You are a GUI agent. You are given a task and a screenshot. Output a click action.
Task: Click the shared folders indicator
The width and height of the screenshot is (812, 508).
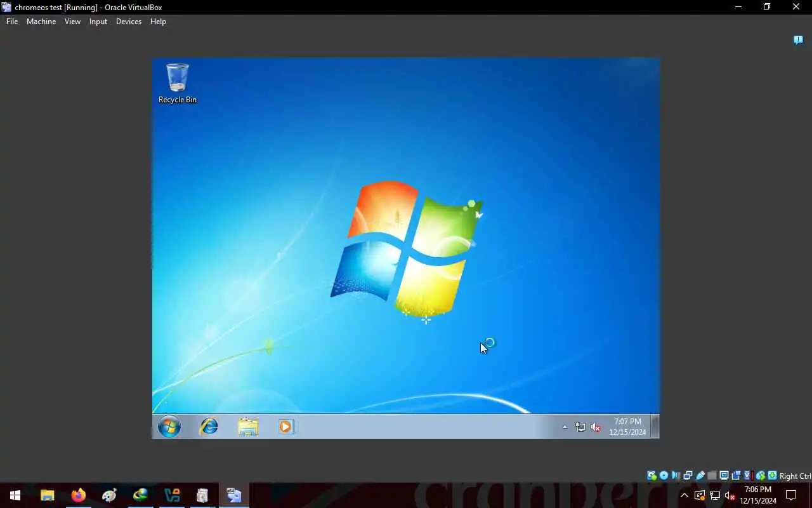coord(712,476)
